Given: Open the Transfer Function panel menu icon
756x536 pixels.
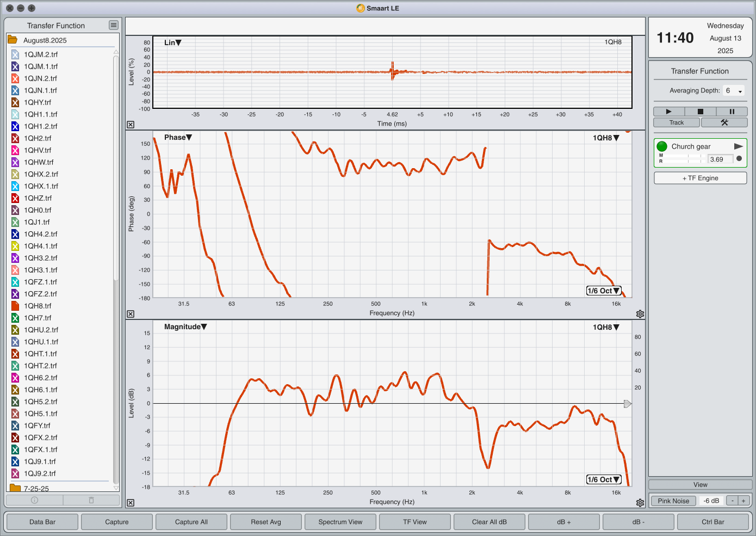Looking at the screenshot, I should point(113,25).
